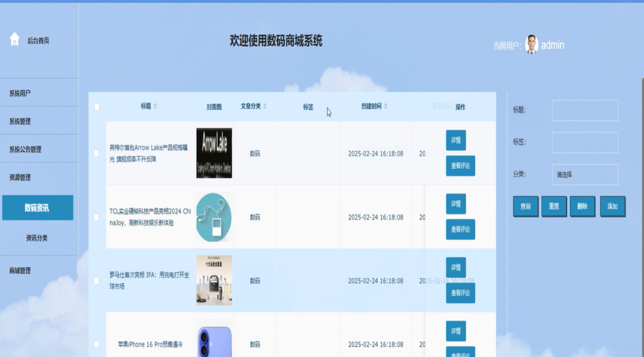Open 详情 for the TCL实业 article

[x=456, y=204]
